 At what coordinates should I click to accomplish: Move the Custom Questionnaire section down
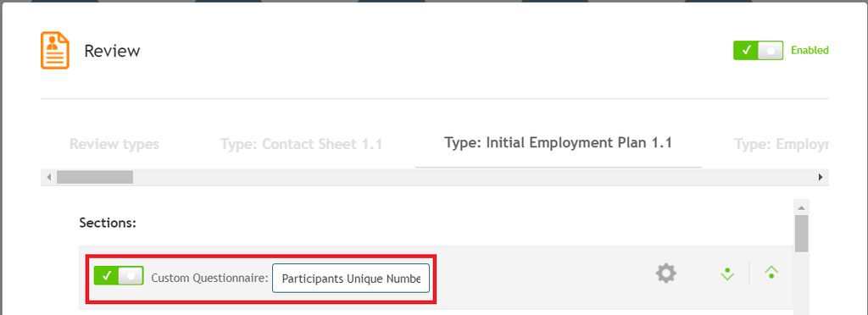point(726,273)
